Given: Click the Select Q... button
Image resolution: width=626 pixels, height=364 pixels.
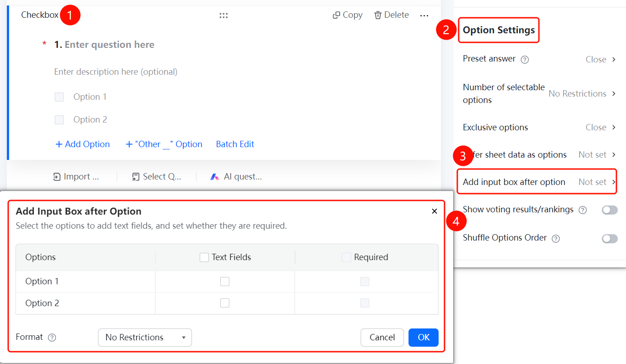Looking at the screenshot, I should [x=156, y=177].
